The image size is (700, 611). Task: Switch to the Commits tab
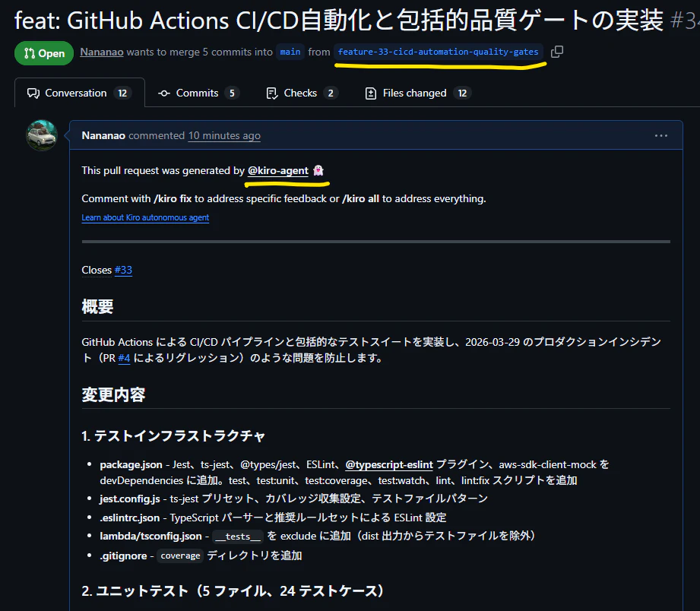pyautogui.click(x=198, y=93)
